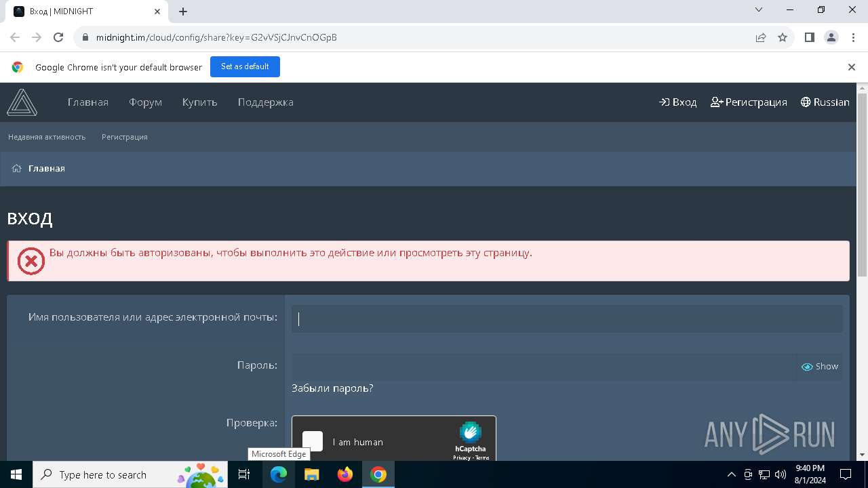Dismiss the default browser notification bar
The image size is (868, 488).
[852, 67]
